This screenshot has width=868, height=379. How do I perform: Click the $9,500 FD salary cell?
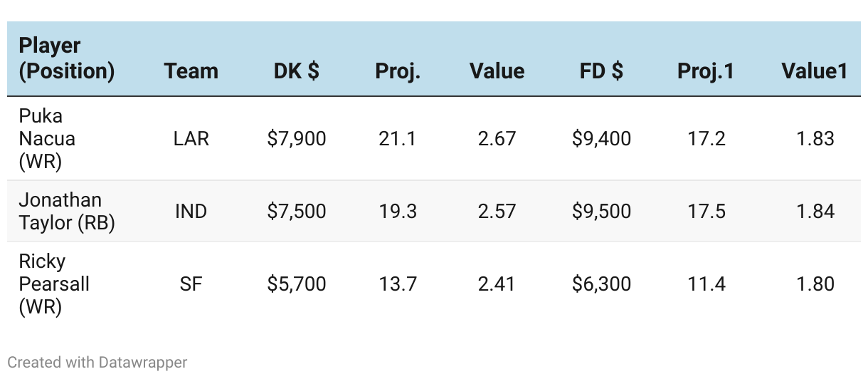pyautogui.click(x=601, y=211)
